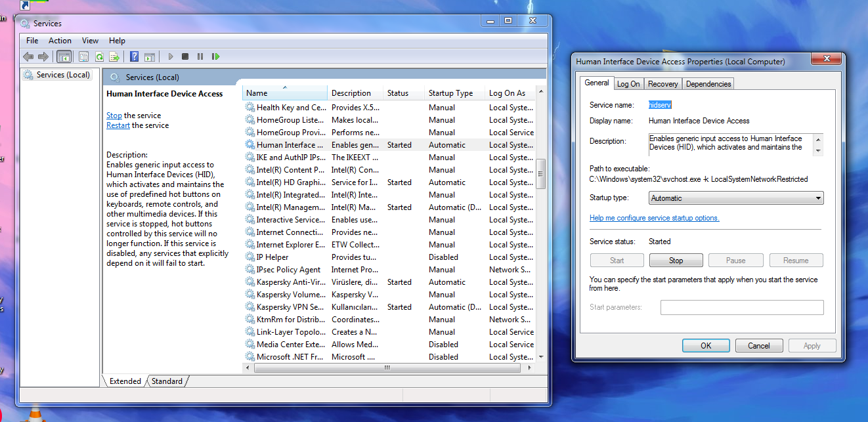Switch to the Dependencies tab

click(708, 84)
